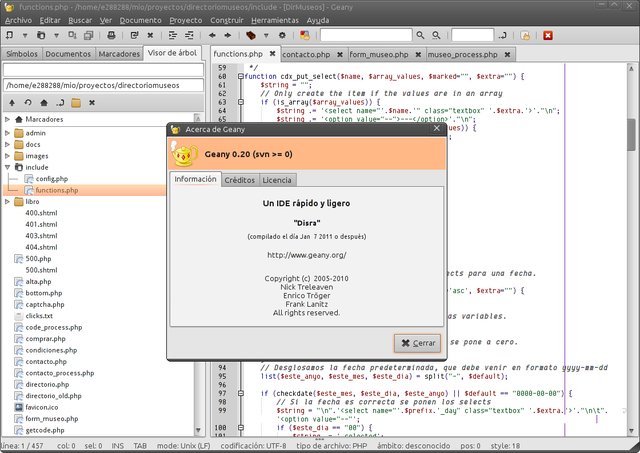640x453 pixels.
Task: Open the Buscar menu
Action: [80, 20]
